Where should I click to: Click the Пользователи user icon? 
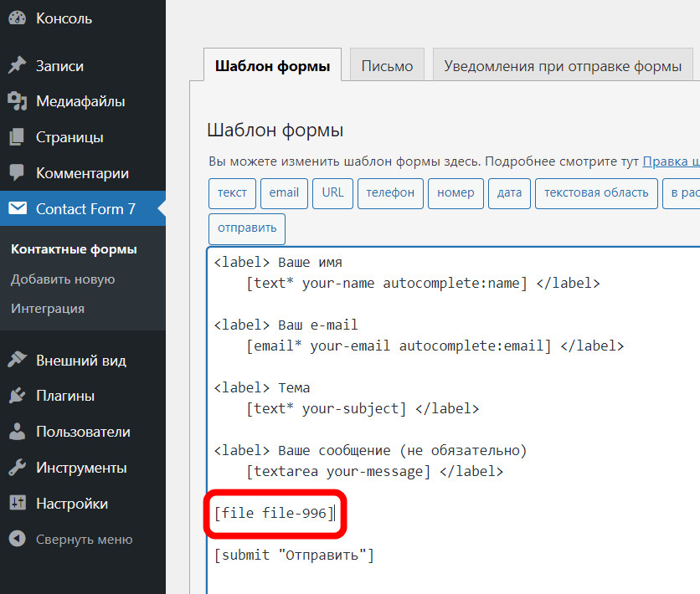click(18, 431)
